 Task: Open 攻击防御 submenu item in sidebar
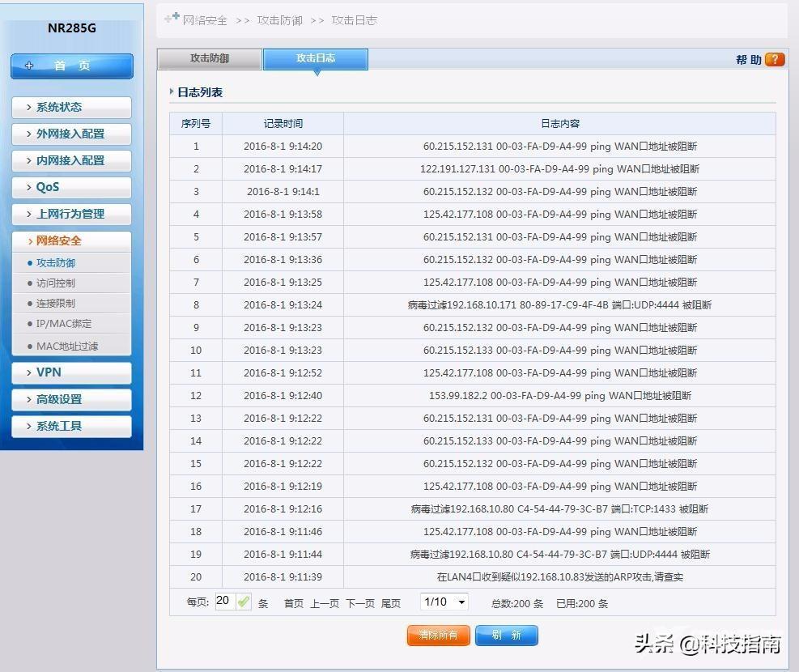click(x=56, y=263)
